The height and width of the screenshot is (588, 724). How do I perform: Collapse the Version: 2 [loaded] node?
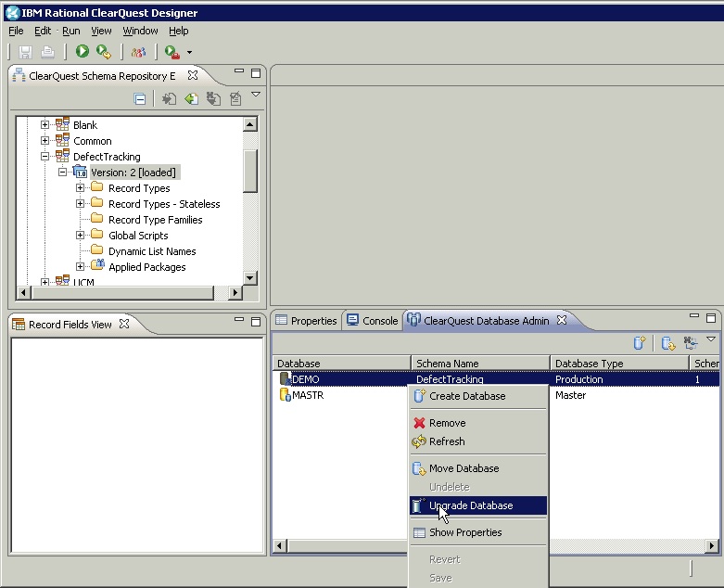coord(62,172)
